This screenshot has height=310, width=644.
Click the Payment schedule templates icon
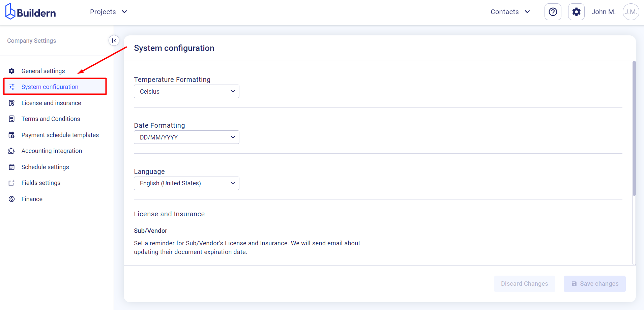tap(12, 135)
